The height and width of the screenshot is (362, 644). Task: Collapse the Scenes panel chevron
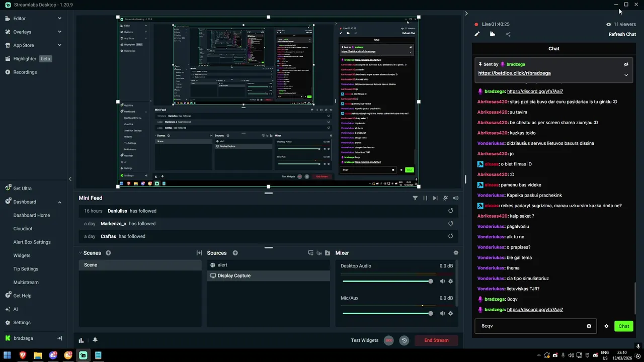coord(80,253)
